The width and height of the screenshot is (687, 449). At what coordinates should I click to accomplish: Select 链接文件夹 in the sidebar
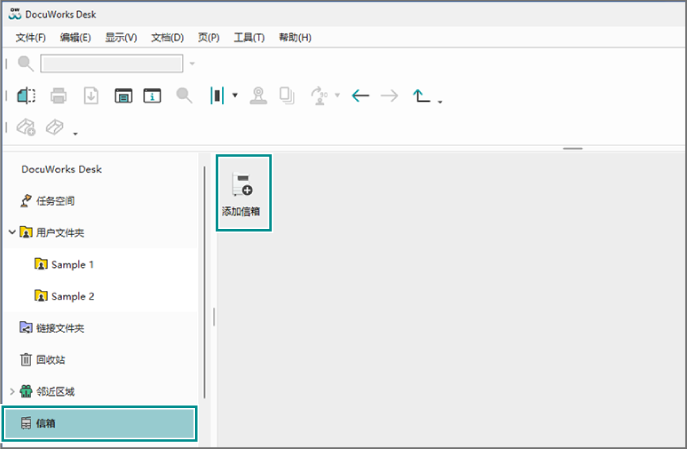[x=59, y=328]
